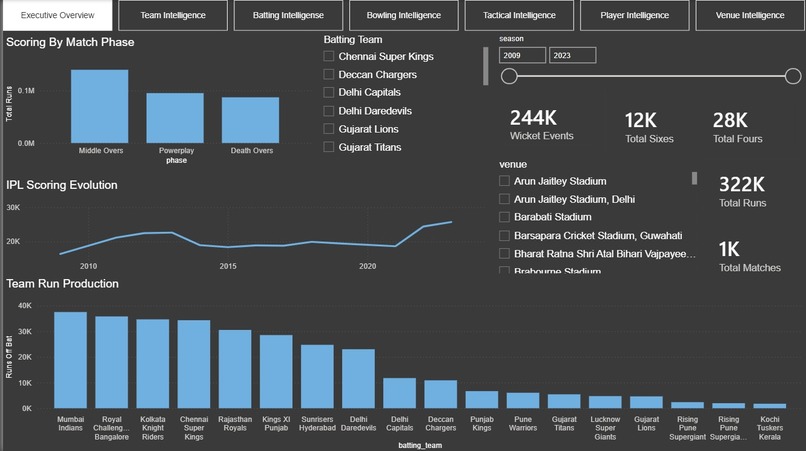Click Scoring By Match Phase title
This screenshot has width=806, height=451.
pos(70,42)
